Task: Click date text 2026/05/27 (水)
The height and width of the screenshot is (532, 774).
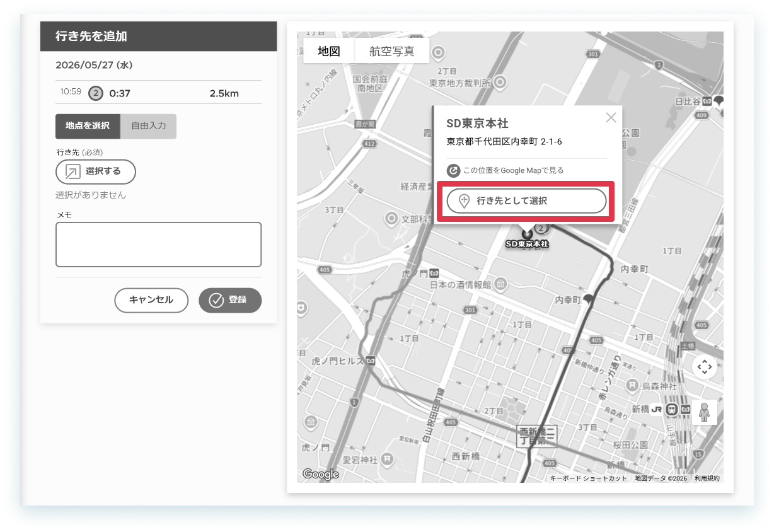Action: coord(94,65)
